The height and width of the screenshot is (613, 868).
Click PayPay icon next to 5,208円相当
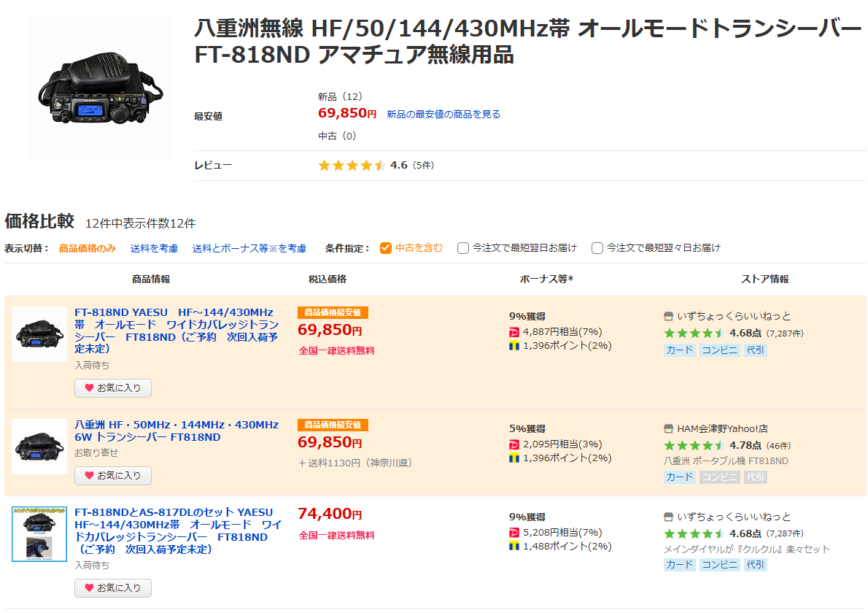[x=514, y=533]
